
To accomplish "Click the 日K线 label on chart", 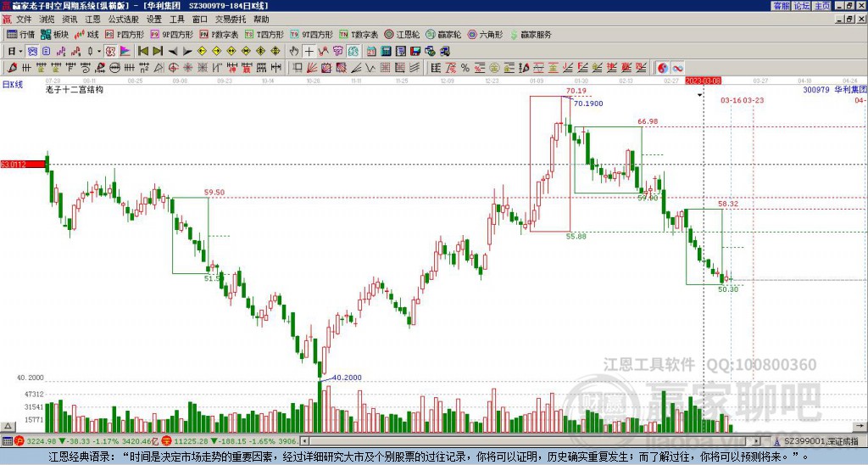I will coord(13,84).
